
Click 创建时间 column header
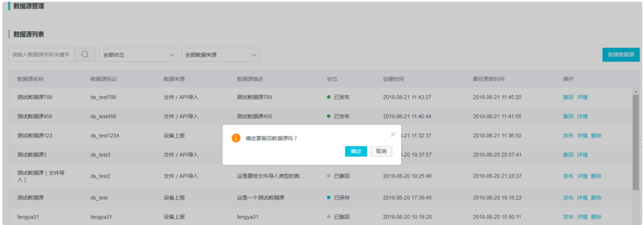tap(393, 78)
